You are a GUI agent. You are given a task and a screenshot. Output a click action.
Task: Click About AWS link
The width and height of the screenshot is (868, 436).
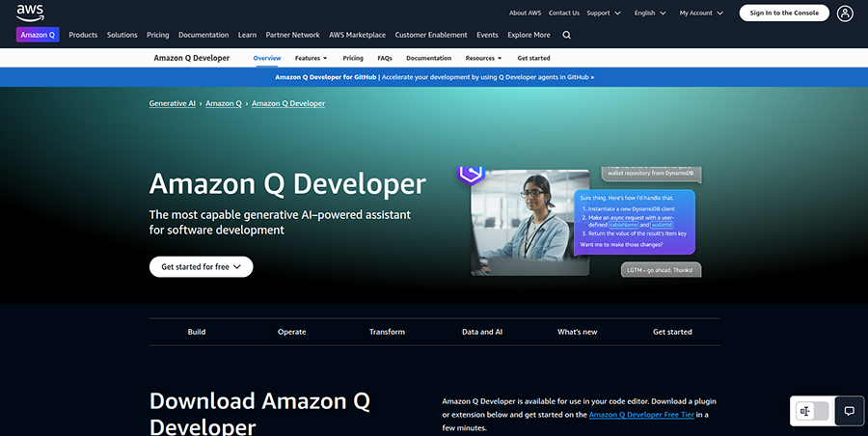tap(525, 13)
